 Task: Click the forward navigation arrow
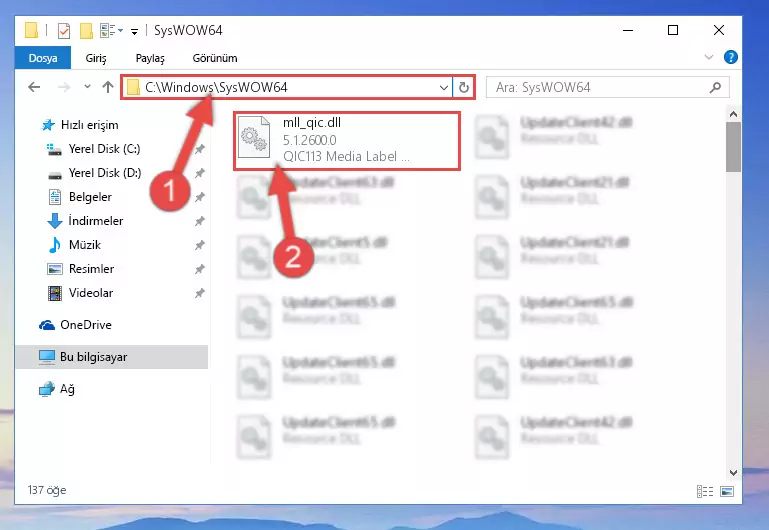pyautogui.click(x=64, y=87)
